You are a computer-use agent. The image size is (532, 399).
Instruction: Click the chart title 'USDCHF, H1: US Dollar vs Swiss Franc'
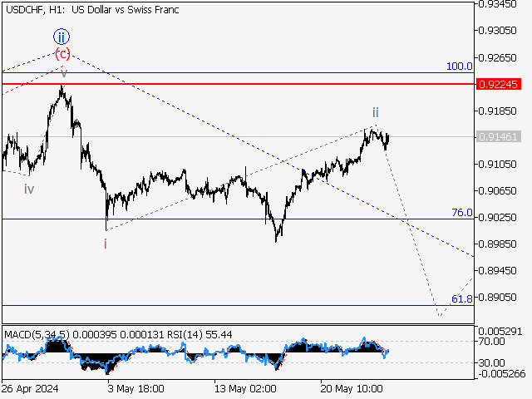[92, 10]
